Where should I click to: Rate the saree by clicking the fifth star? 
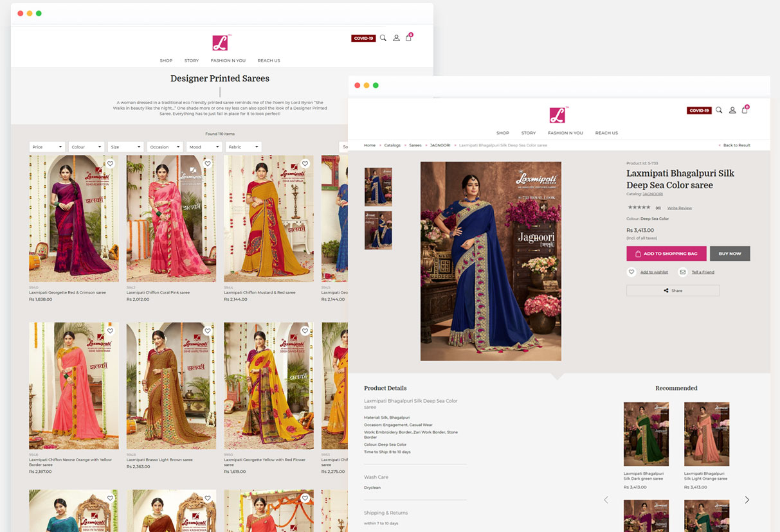coord(648,207)
